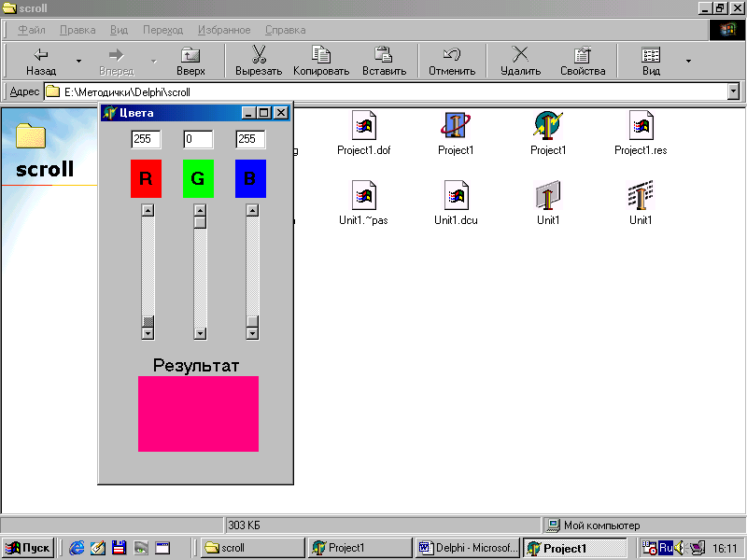This screenshot has height=560, width=747.
Task: Open the Назад history dropdown arrow
Action: click(x=79, y=61)
